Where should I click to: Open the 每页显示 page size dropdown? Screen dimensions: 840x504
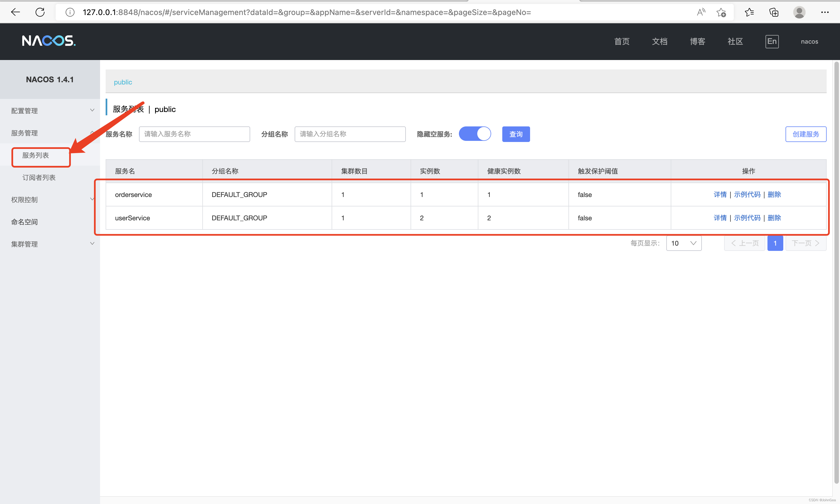[x=684, y=243]
